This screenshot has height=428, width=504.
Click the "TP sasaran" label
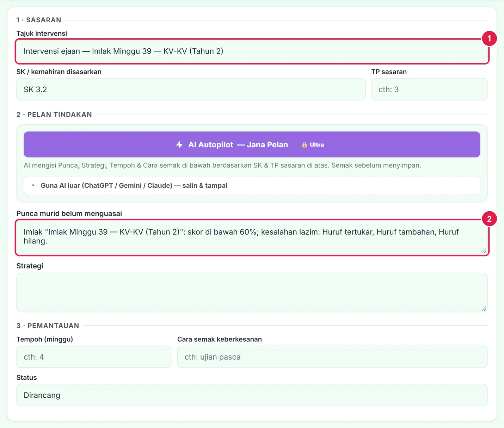click(x=389, y=72)
